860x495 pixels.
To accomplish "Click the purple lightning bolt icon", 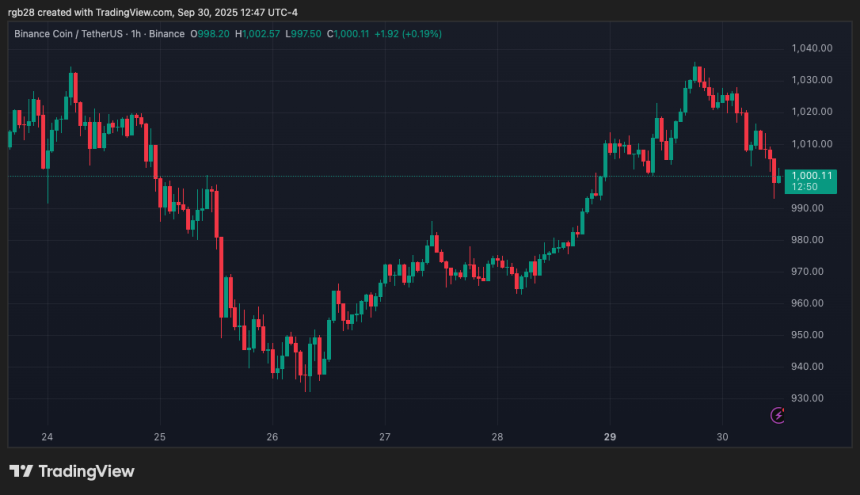I will pos(778,415).
